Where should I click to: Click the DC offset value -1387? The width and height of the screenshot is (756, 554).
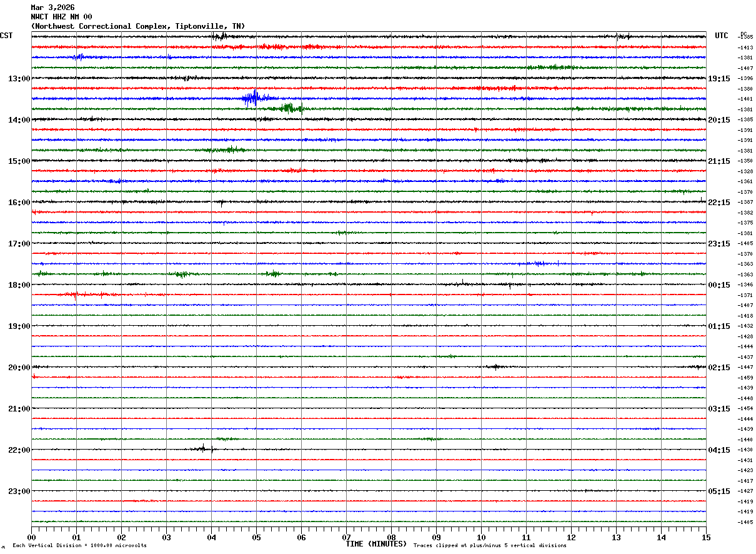tap(745, 202)
